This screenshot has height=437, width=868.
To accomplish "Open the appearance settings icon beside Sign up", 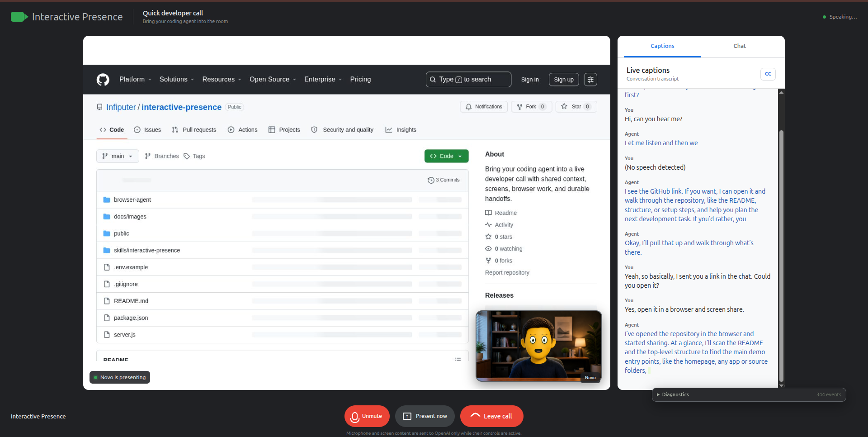I will click(590, 80).
